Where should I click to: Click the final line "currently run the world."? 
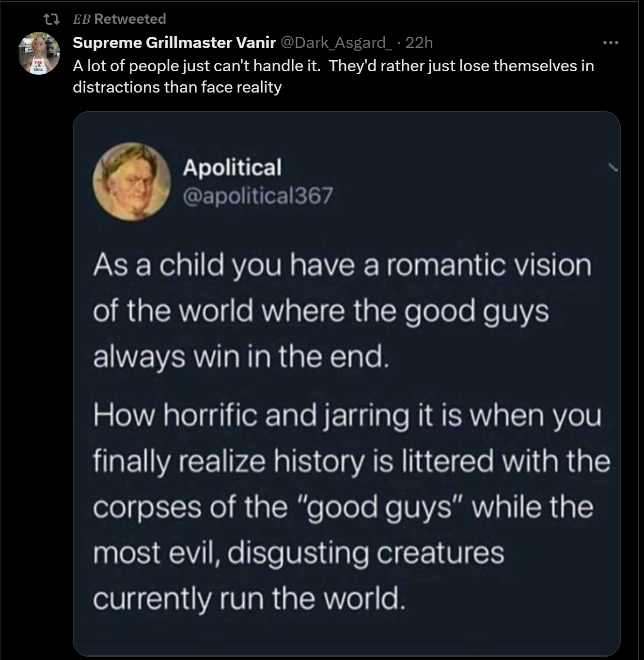pyautogui.click(x=249, y=598)
